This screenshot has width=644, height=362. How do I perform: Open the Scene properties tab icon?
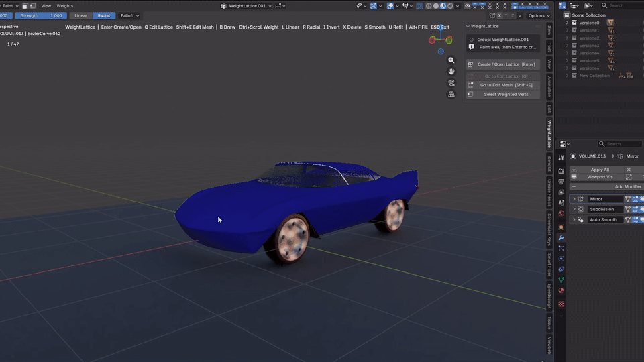(x=561, y=202)
